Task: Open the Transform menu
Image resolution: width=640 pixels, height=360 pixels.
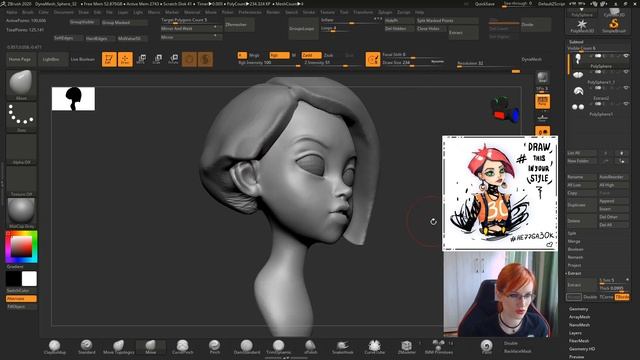Action: [363, 12]
